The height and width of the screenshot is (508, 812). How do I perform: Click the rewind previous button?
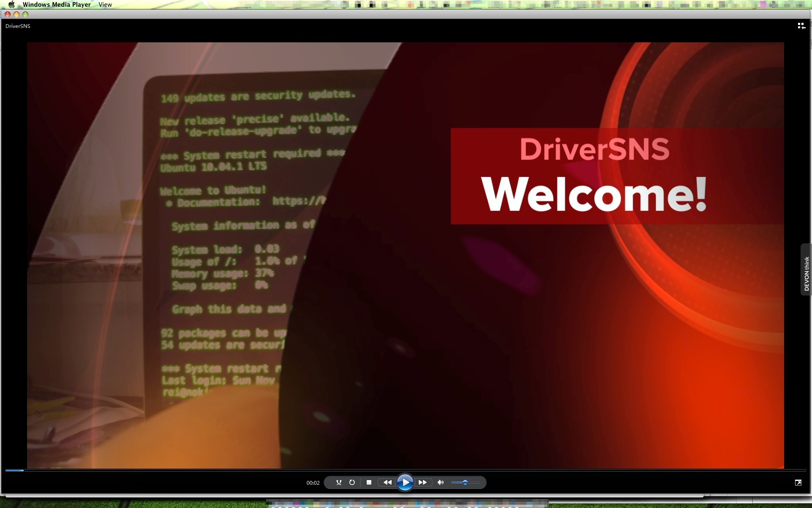click(387, 482)
